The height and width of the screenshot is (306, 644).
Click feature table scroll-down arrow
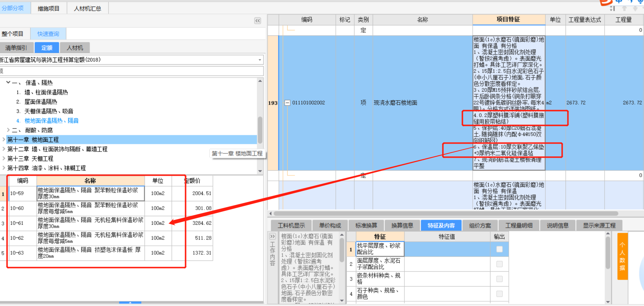[x=608, y=302]
